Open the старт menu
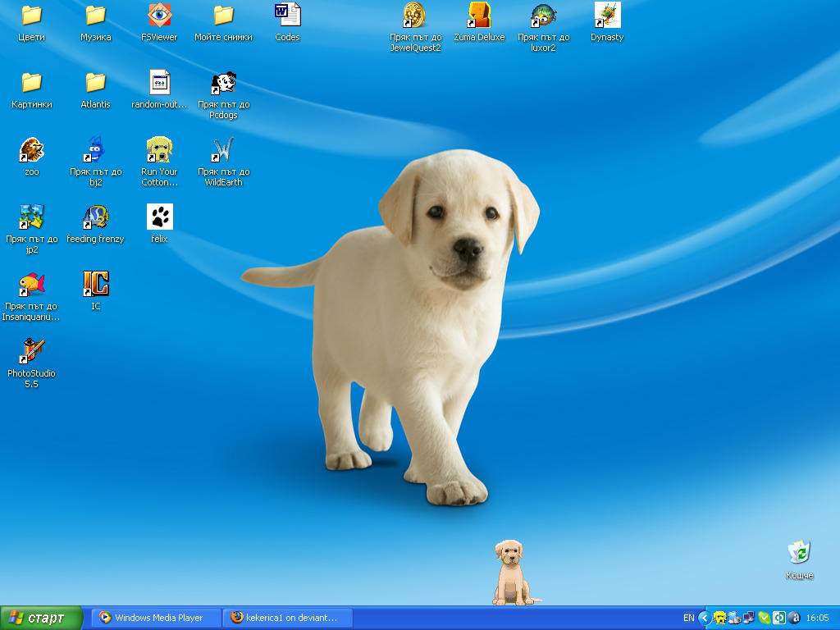This screenshot has height=630, width=840. click(41, 619)
